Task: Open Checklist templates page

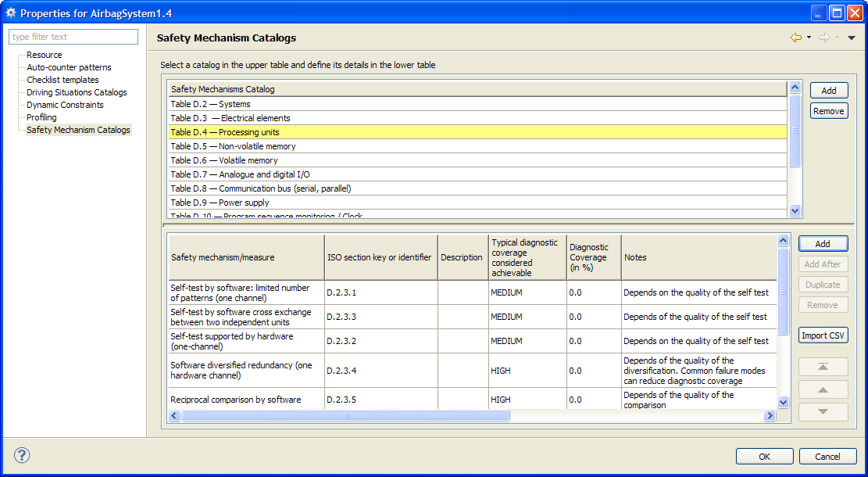Action: click(x=63, y=80)
